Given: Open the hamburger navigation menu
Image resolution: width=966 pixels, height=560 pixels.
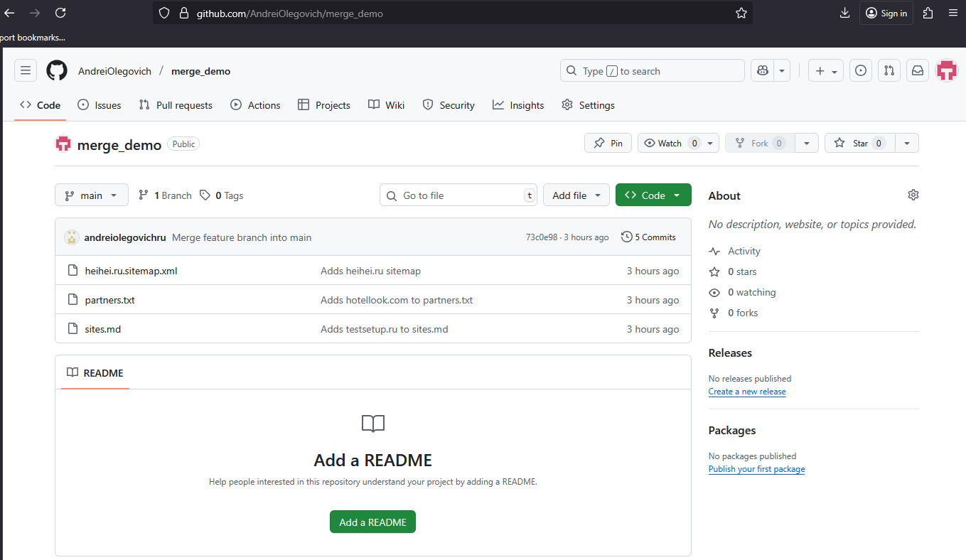Looking at the screenshot, I should coord(26,70).
